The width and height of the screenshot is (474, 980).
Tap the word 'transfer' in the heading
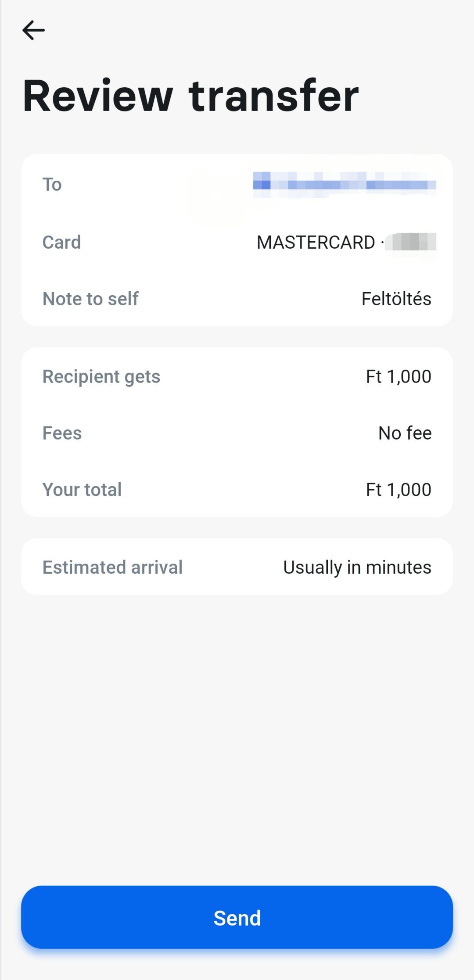tap(274, 96)
